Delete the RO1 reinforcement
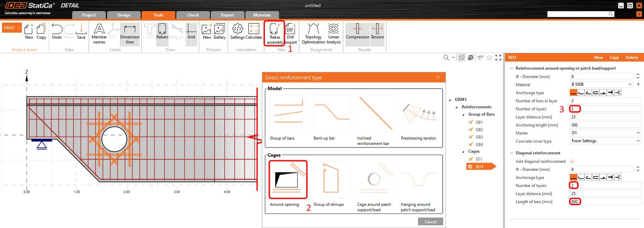Screen dimensions: 644x228 click(632, 58)
